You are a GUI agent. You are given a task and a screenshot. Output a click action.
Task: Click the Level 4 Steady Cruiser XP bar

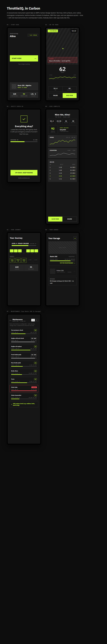click(24, 245)
